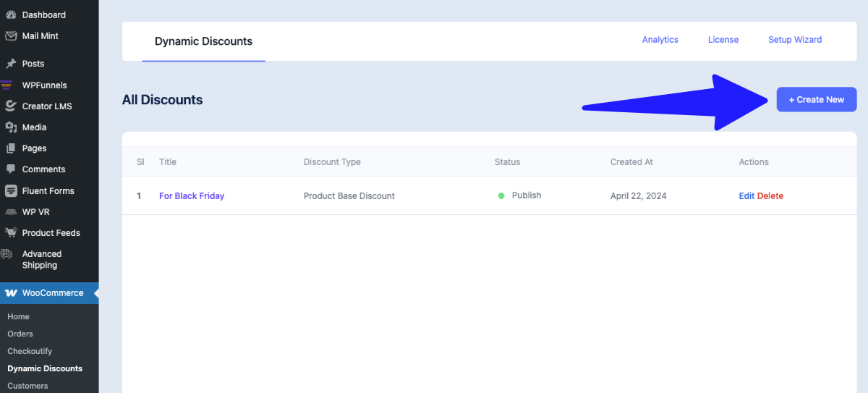
Task: Launch the Setup Wizard
Action: pos(794,40)
